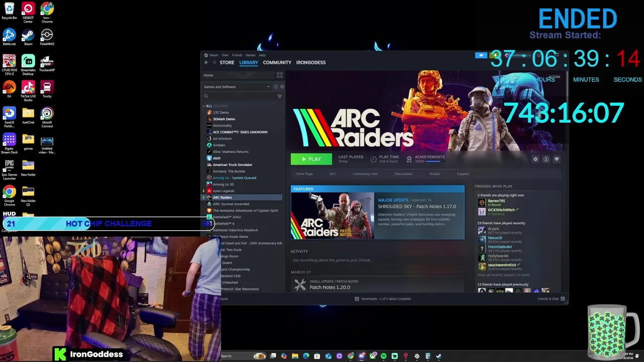Switch library to grid collections view icon
Screen dimensions: 644x362
coord(280,75)
